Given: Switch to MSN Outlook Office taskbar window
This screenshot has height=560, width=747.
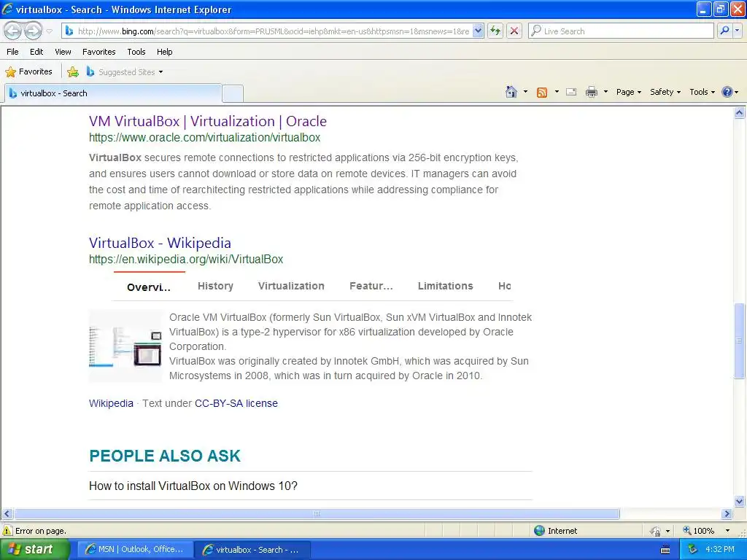Looking at the screenshot, I should [x=135, y=550].
